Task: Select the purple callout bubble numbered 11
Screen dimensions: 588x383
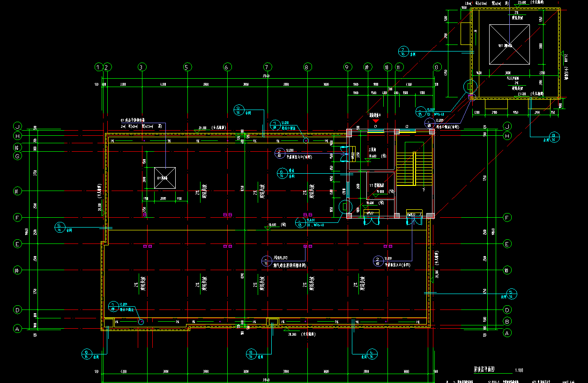Action: [266, 261]
